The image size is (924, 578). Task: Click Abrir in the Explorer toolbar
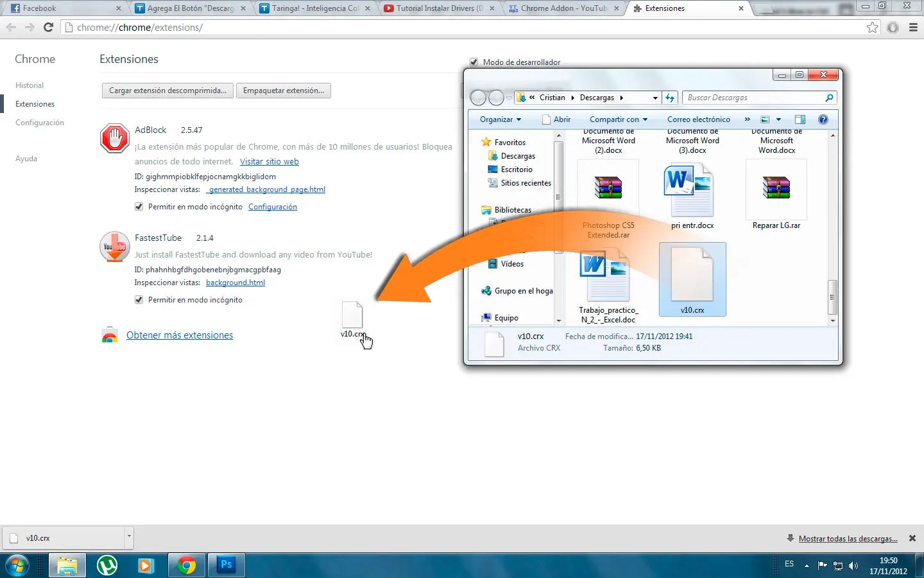coord(556,119)
